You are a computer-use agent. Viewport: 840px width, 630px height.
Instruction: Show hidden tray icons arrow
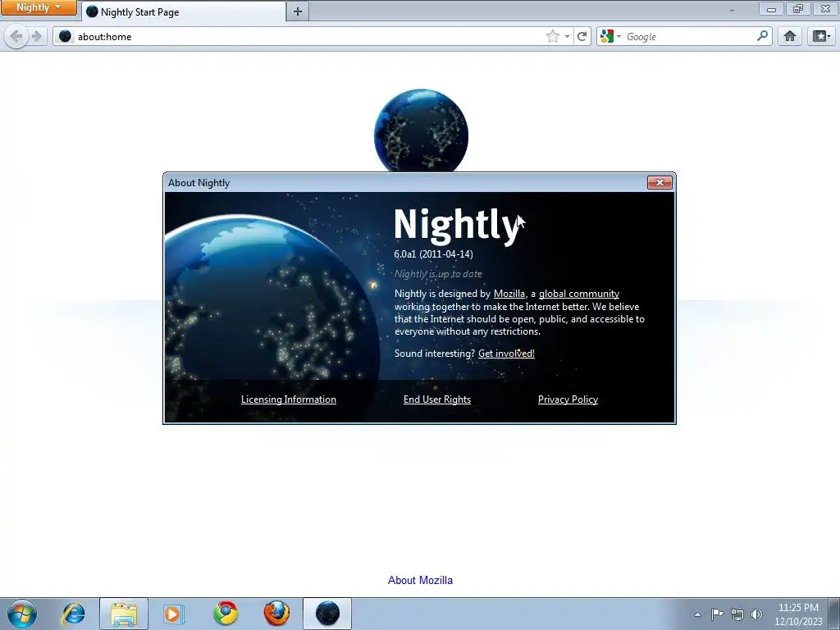point(697,614)
